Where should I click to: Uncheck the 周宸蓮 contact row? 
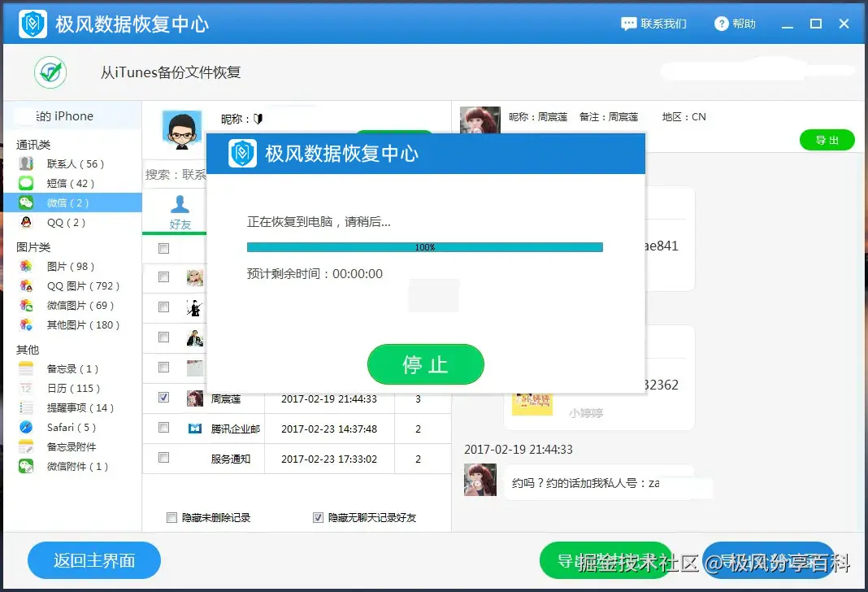click(163, 399)
